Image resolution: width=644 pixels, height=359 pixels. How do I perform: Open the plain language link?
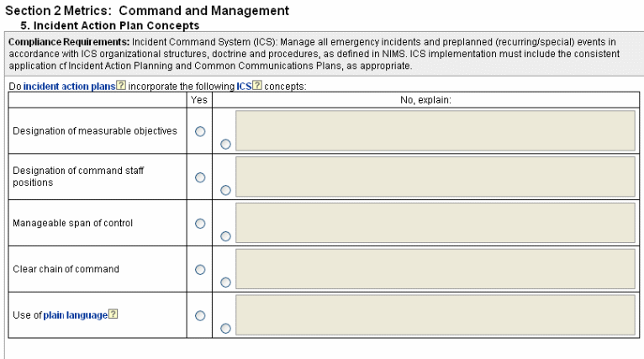[x=75, y=315]
